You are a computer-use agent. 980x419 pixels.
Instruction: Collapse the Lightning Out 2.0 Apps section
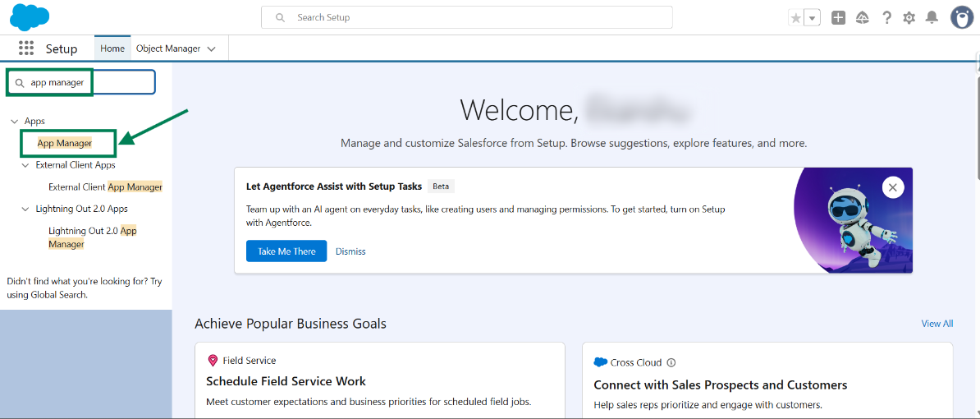point(25,209)
